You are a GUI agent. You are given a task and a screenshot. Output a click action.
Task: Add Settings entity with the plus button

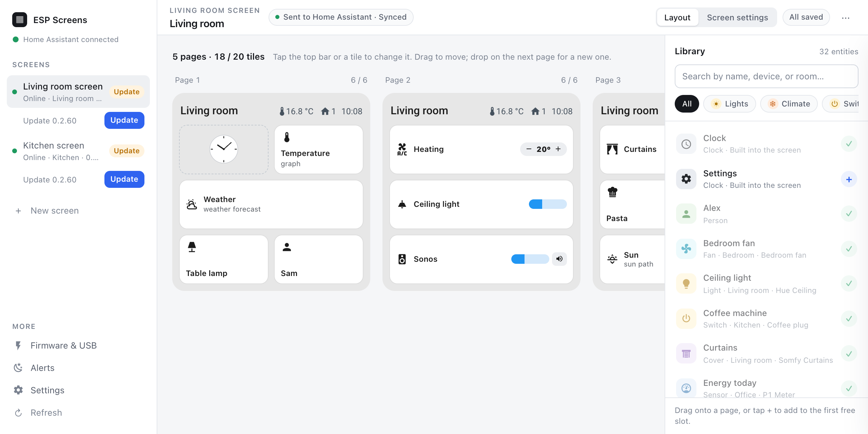[x=849, y=179]
